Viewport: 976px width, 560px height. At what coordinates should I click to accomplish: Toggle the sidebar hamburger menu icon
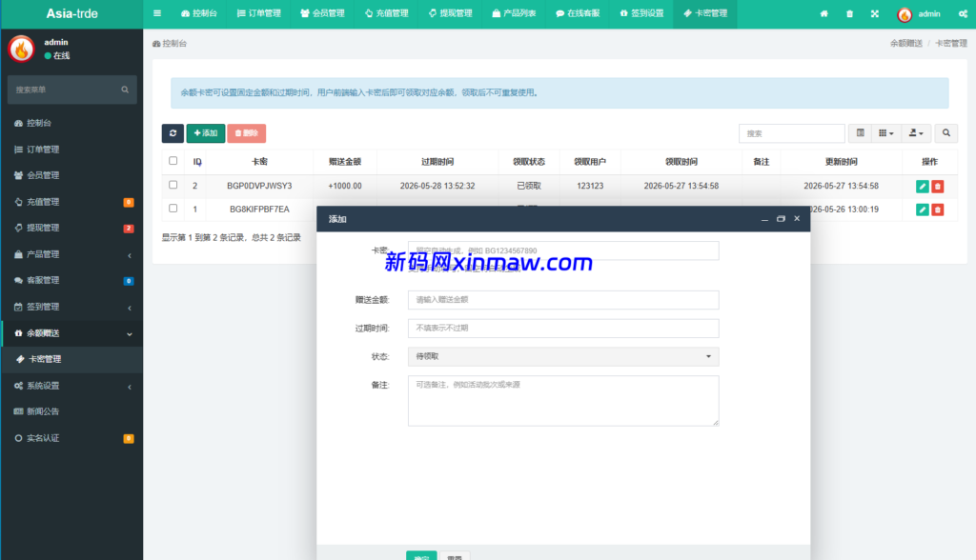tap(157, 13)
